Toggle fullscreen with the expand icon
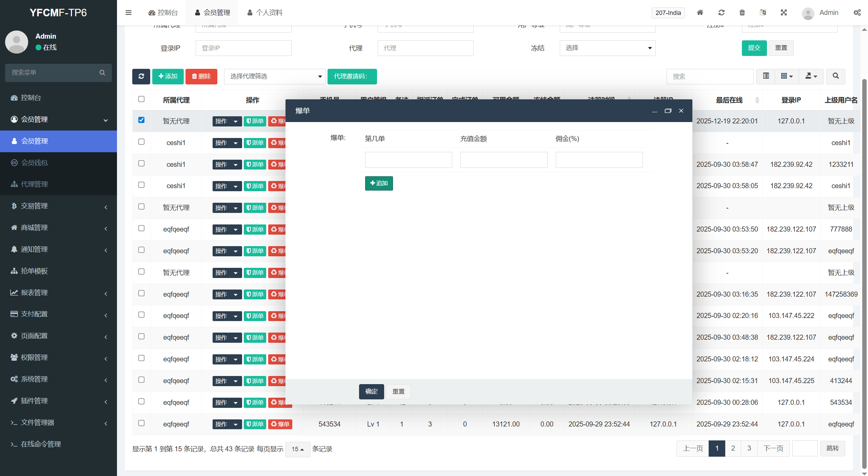Image resolution: width=868 pixels, height=476 pixels. tap(784, 13)
